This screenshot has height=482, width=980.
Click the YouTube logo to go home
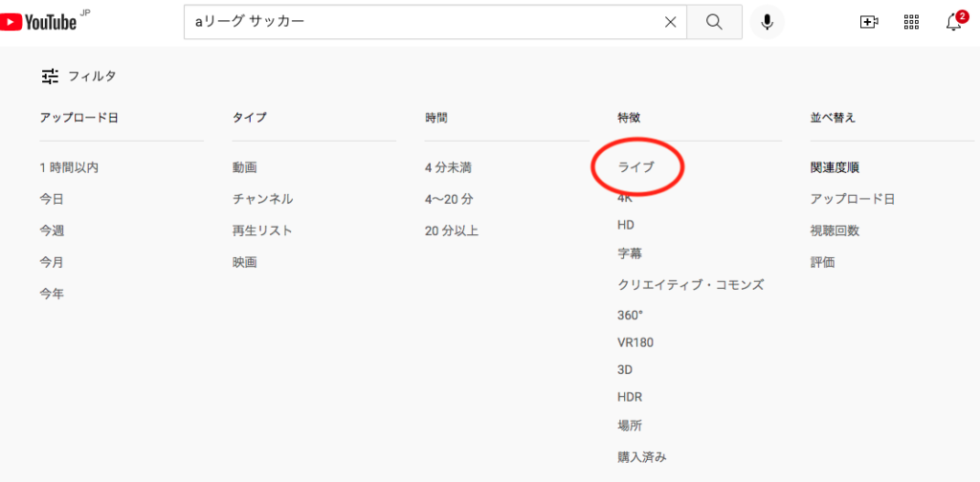pyautogui.click(x=43, y=22)
